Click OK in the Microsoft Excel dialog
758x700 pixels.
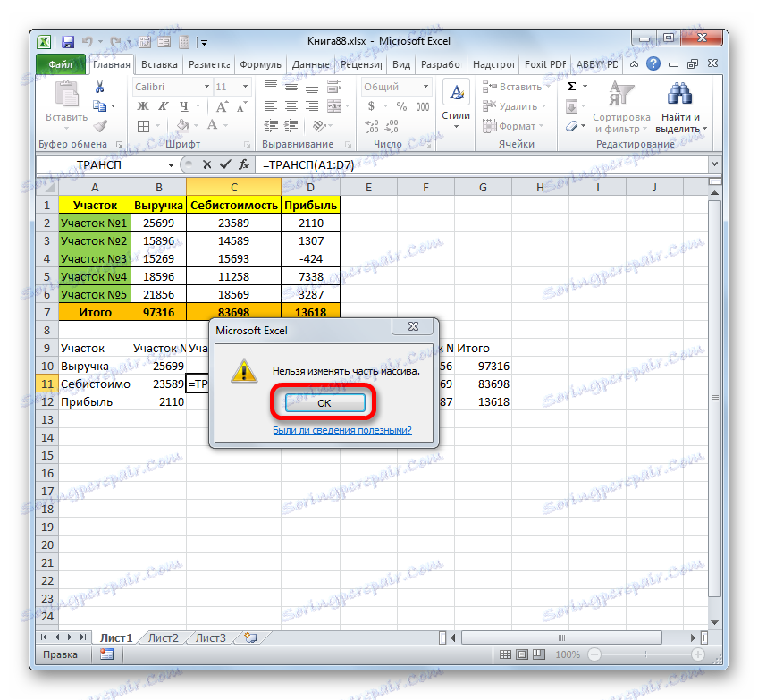324,402
